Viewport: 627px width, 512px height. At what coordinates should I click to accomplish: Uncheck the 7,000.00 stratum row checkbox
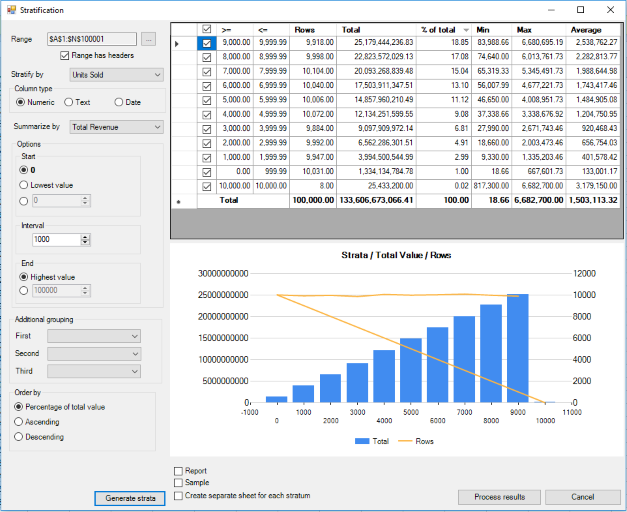click(x=207, y=72)
